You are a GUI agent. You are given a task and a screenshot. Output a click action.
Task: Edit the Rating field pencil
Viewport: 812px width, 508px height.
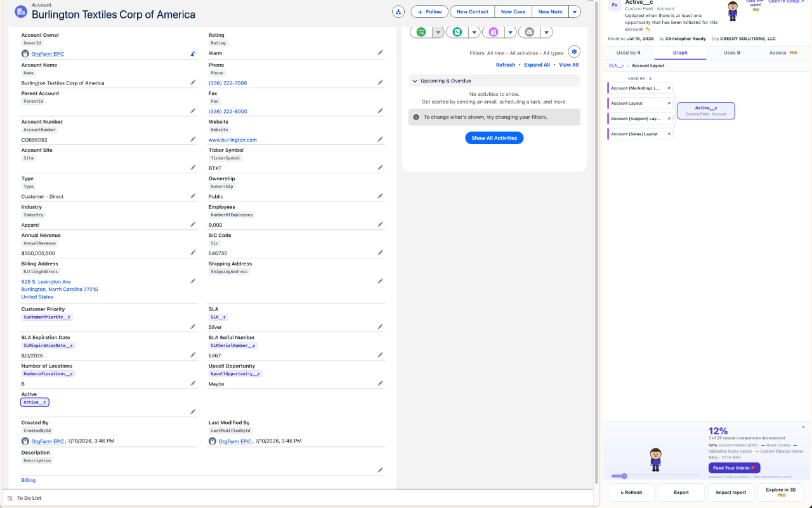(381, 53)
